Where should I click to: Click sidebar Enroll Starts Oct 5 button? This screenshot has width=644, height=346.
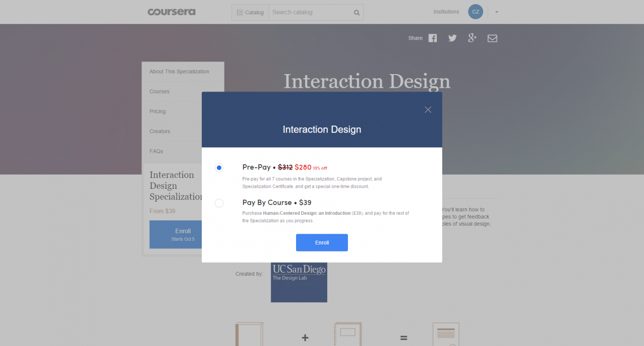tap(175, 234)
